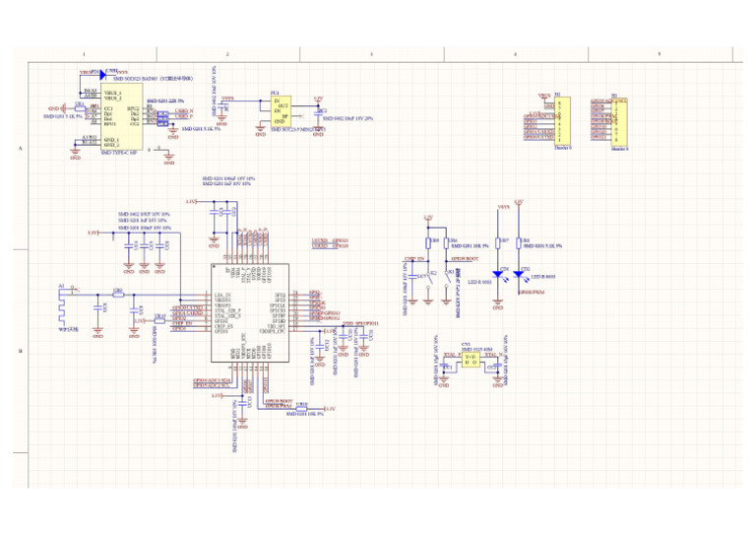
Task: Select resistor LR5 above the K2 switch
Action: pos(428,243)
